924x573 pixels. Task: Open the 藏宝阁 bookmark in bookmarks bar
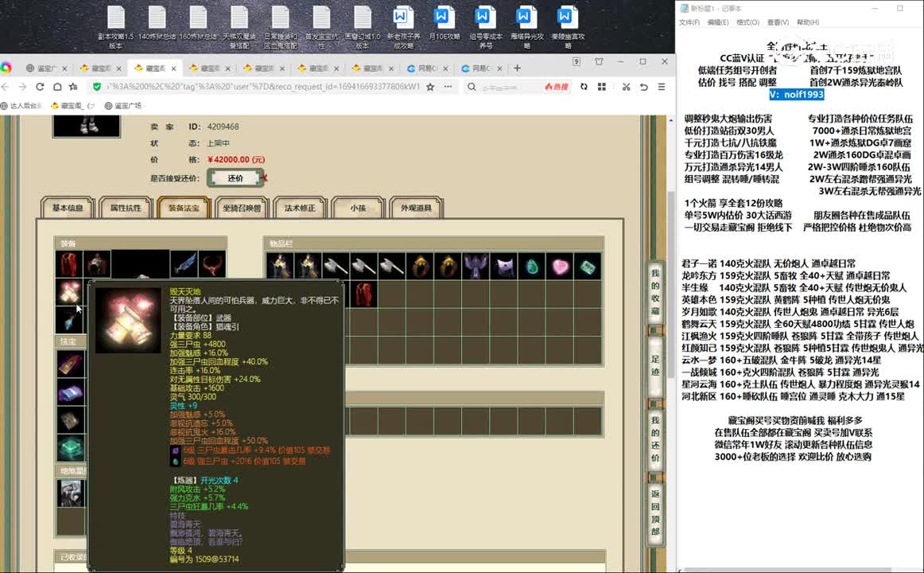coord(72,106)
